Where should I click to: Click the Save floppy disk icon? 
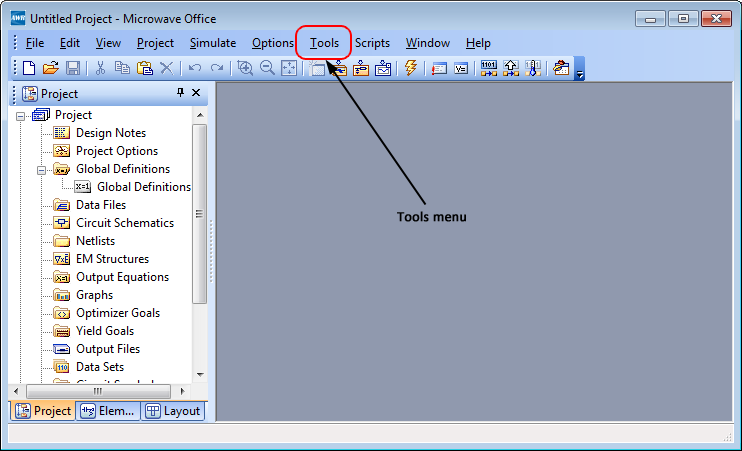(x=73, y=68)
